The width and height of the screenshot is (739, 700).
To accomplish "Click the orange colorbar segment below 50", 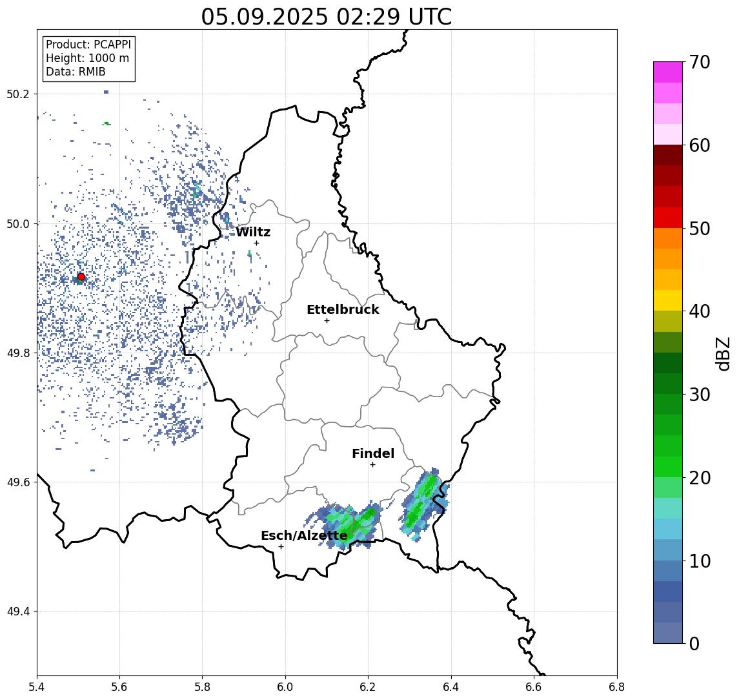I will click(668, 239).
